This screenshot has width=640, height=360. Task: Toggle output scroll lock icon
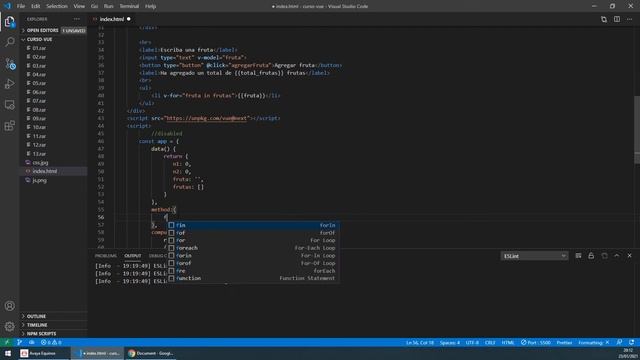[x=591, y=256]
